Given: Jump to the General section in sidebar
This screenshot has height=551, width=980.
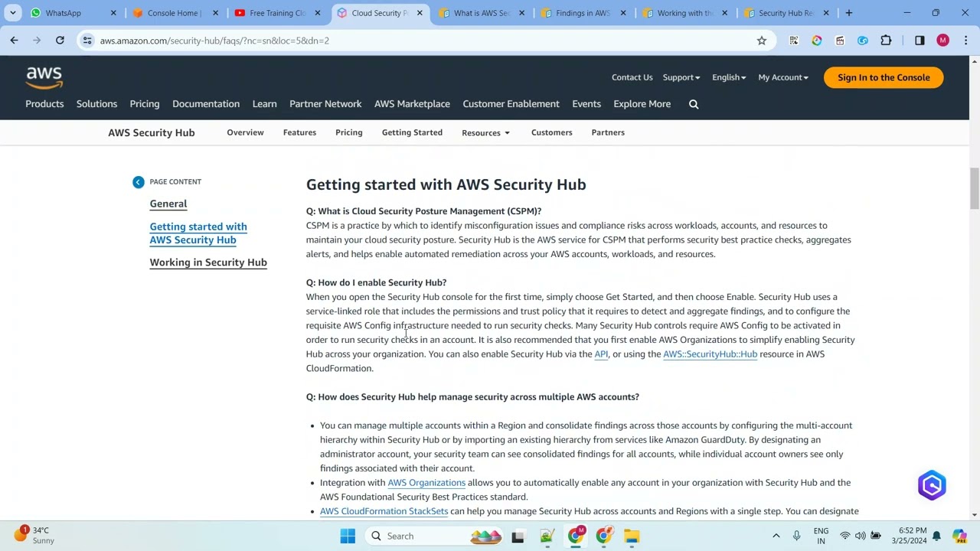Looking at the screenshot, I should 168,204.
